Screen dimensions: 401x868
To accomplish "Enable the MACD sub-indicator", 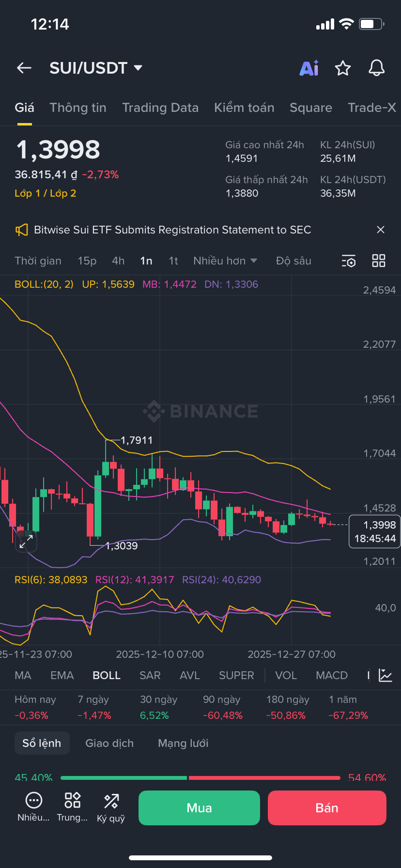I will tap(332, 675).
